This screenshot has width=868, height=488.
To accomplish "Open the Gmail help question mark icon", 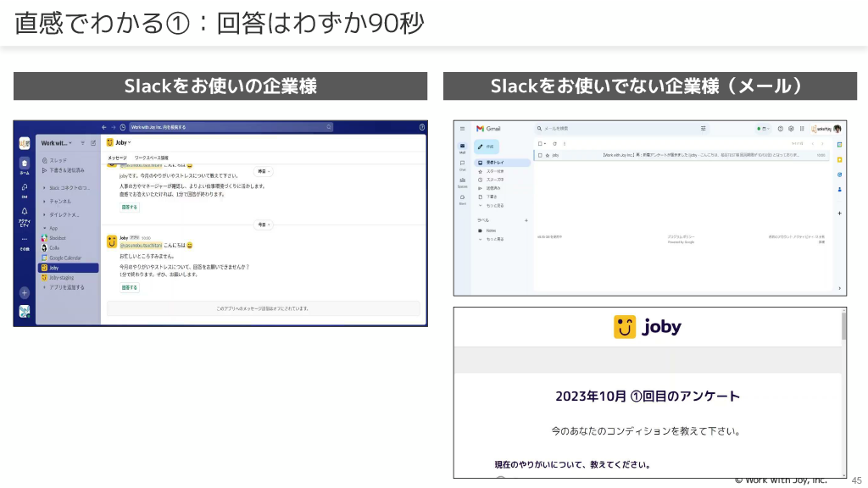I will [x=780, y=129].
